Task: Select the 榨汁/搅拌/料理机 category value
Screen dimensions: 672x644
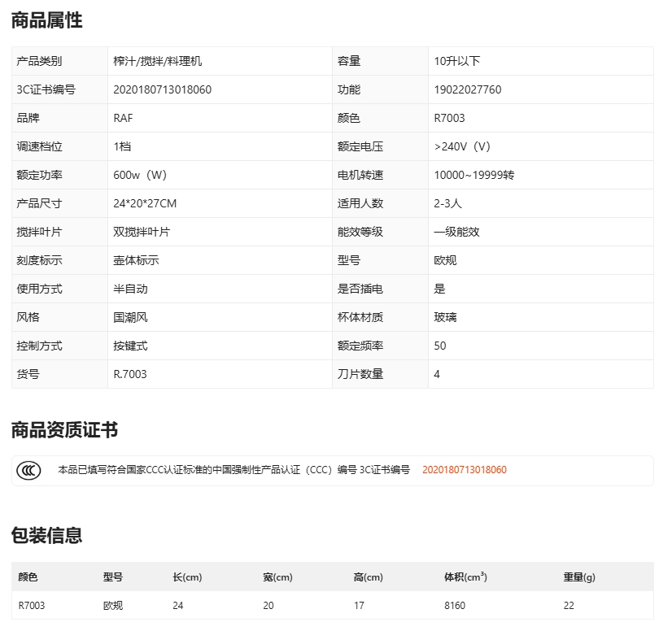Action: (158, 61)
